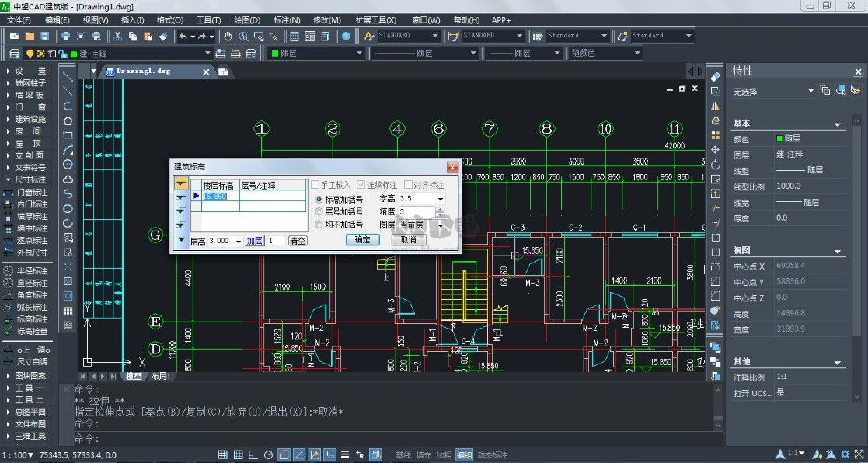Click the Match Properties brush icon

tap(162, 36)
